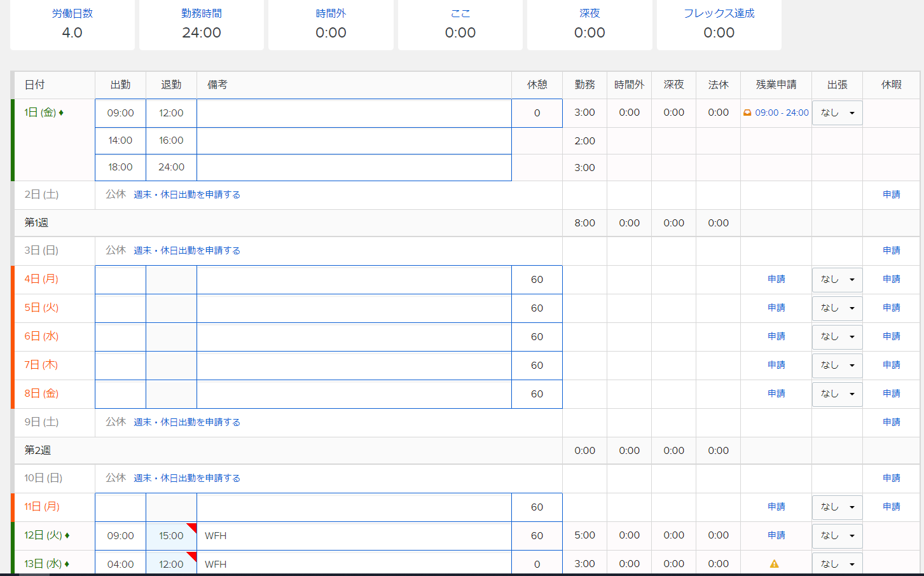
Task: Click the 休暇 申請 link for 4日 (月)
Action: [x=892, y=279]
